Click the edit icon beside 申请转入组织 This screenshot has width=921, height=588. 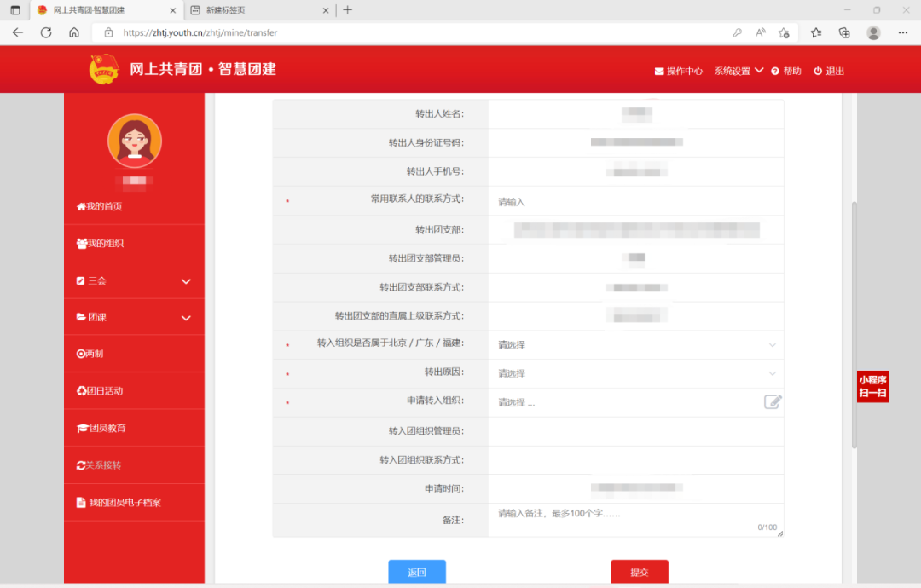click(x=773, y=401)
